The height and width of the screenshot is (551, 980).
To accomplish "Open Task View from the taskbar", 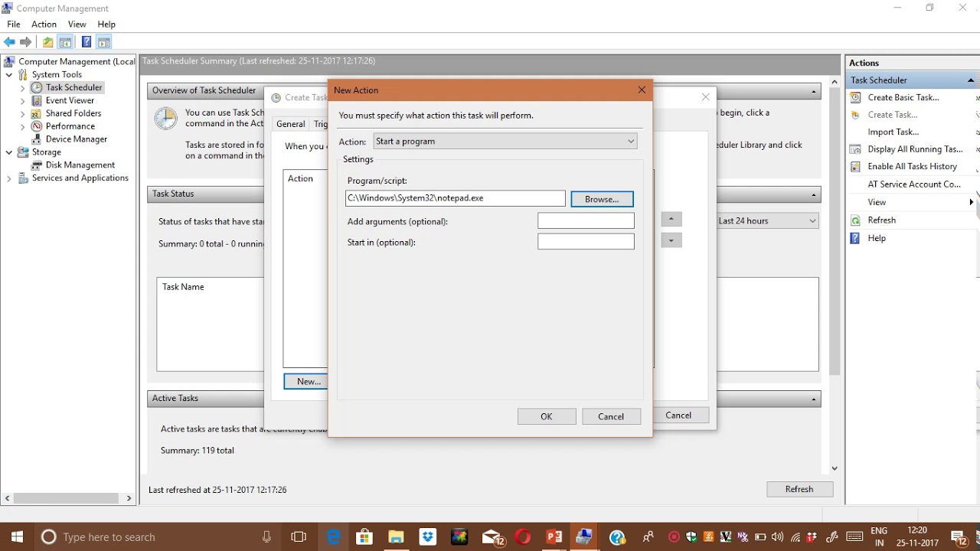I will [299, 537].
